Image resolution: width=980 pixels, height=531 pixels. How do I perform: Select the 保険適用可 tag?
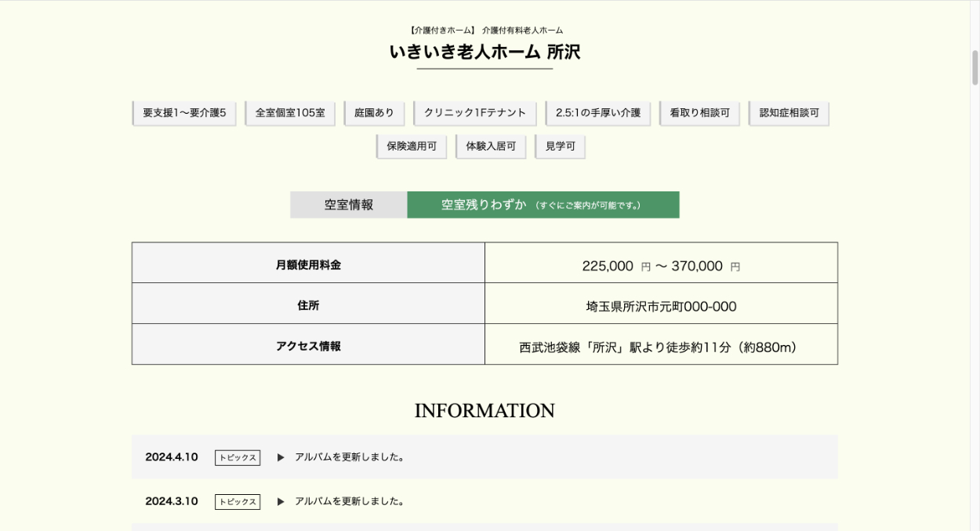[x=412, y=147]
